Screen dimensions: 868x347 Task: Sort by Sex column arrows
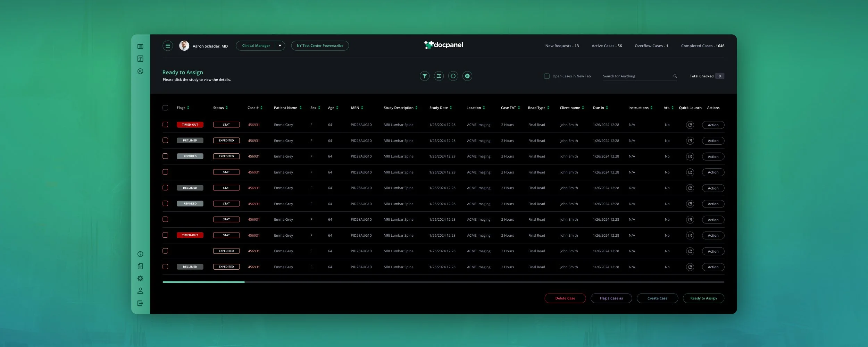coord(319,108)
